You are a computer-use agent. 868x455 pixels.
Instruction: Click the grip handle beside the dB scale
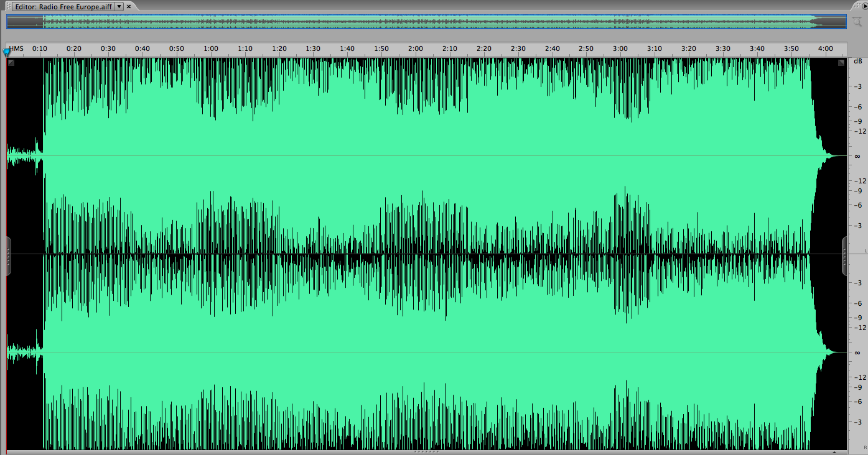844,255
